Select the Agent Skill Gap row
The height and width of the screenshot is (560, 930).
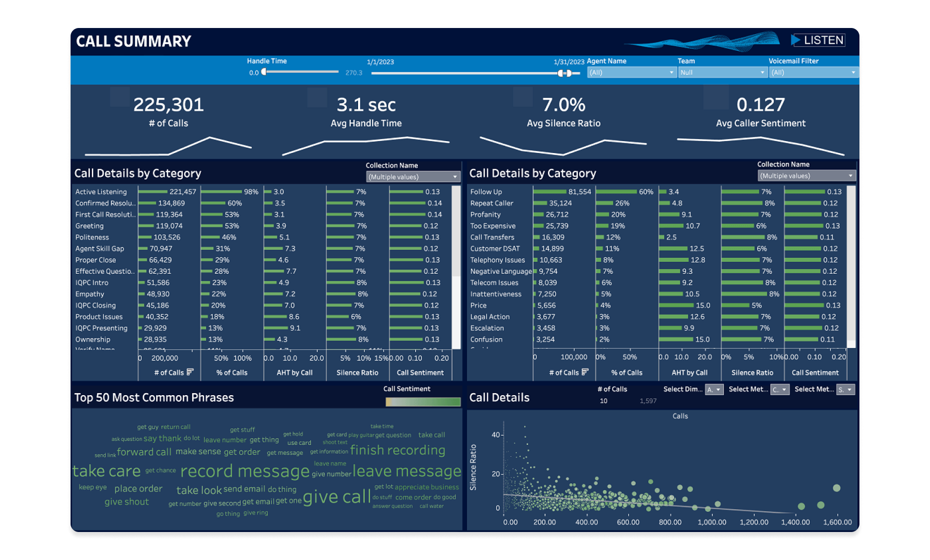[262, 249]
